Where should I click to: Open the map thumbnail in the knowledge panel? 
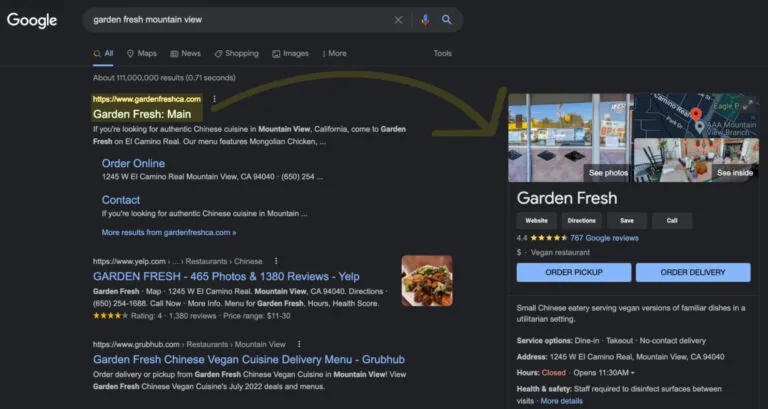pyautogui.click(x=696, y=116)
